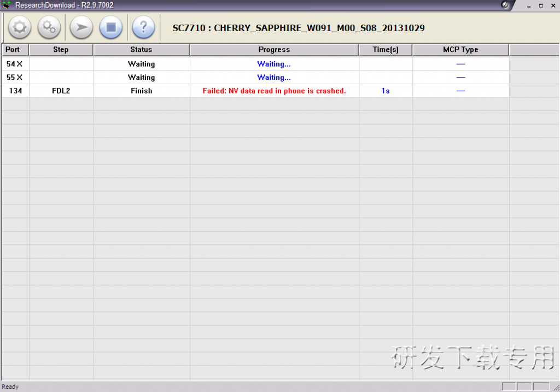Click the circular logo emblem on the title bar

[x=504, y=5]
